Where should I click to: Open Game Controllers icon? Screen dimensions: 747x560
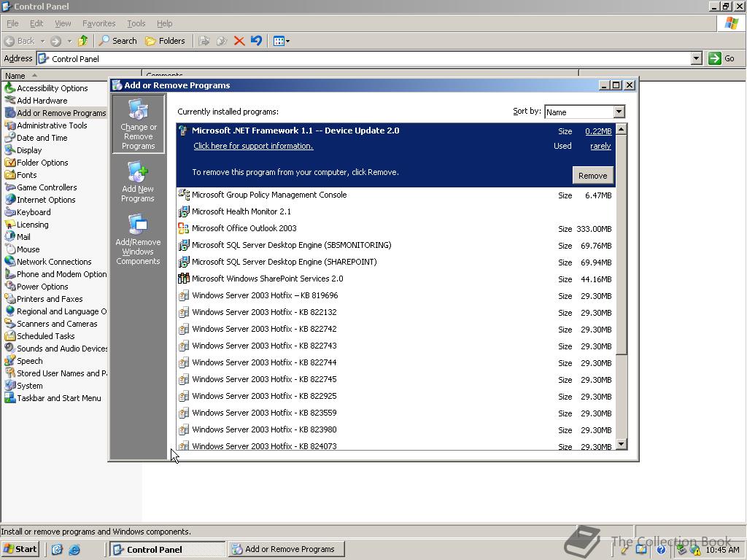(x=9, y=187)
